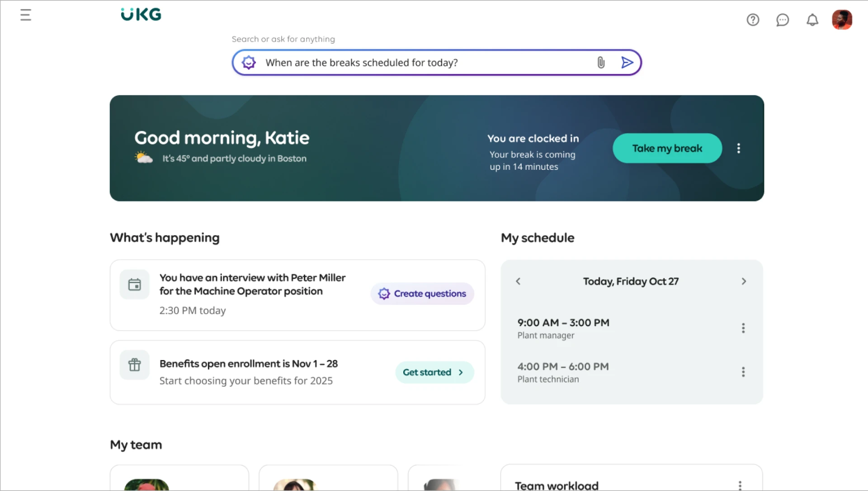
Task: Click the What's happening heading
Action: 165,238
